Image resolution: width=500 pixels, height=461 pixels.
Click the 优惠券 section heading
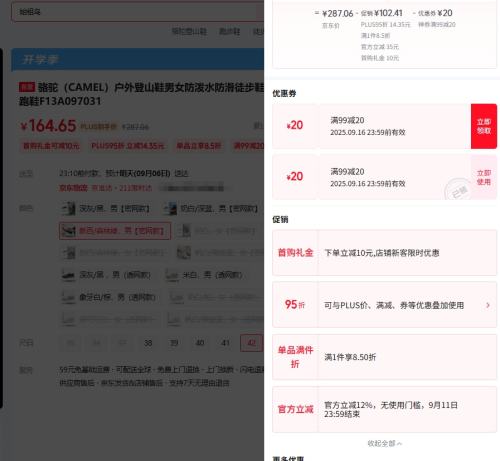[x=284, y=93]
